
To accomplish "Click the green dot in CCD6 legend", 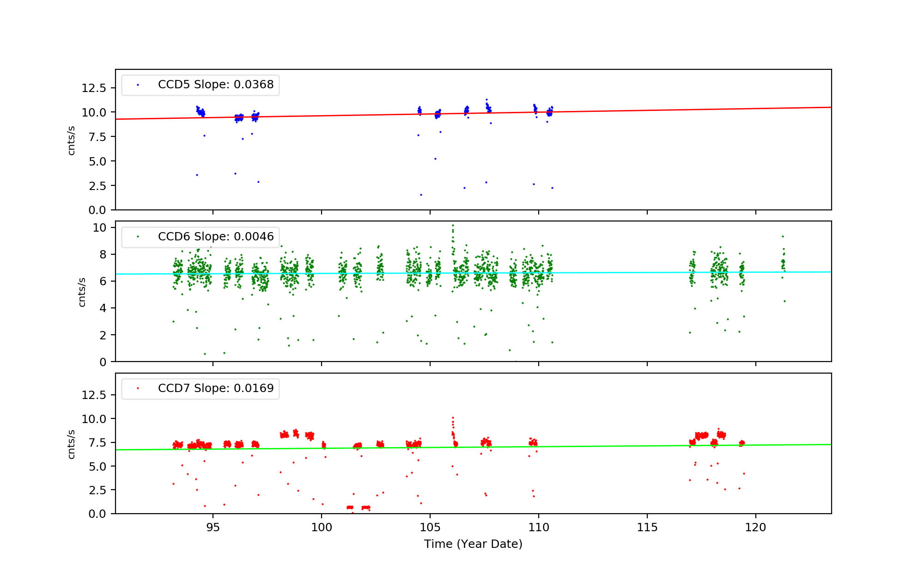I will [138, 237].
